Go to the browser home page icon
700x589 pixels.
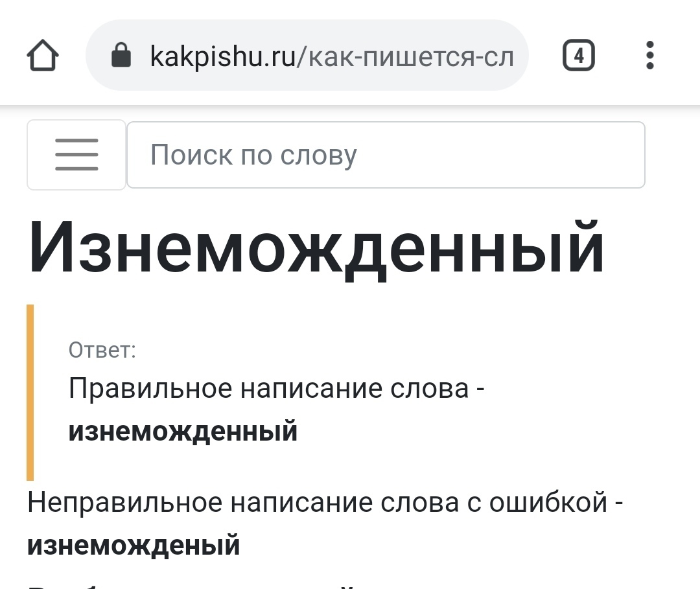(43, 55)
